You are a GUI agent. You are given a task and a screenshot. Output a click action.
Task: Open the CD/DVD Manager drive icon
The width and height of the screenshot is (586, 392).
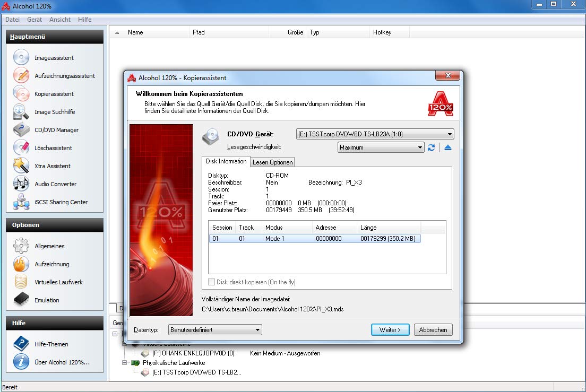21,129
